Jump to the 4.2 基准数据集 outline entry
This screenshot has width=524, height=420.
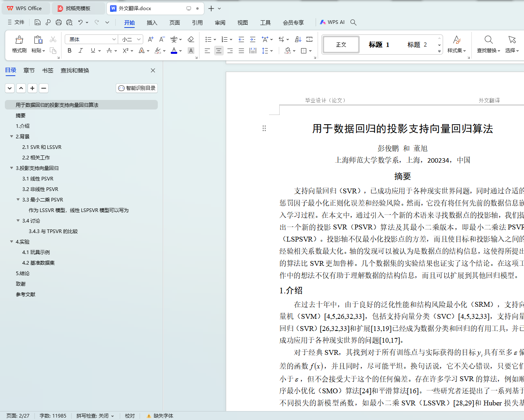[38, 263]
